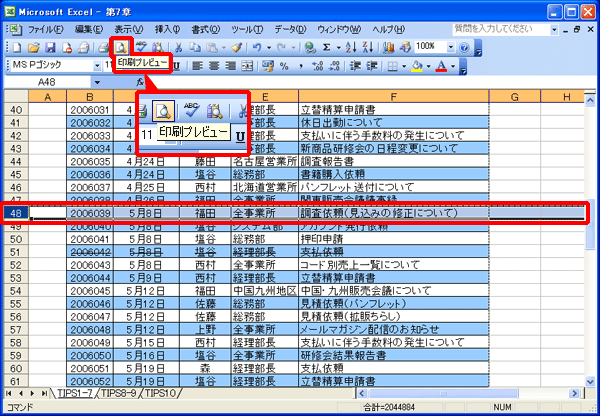600x416 pixels.
Task: Click the vertical scrollbar down arrow
Action: pyautogui.click(x=590, y=381)
